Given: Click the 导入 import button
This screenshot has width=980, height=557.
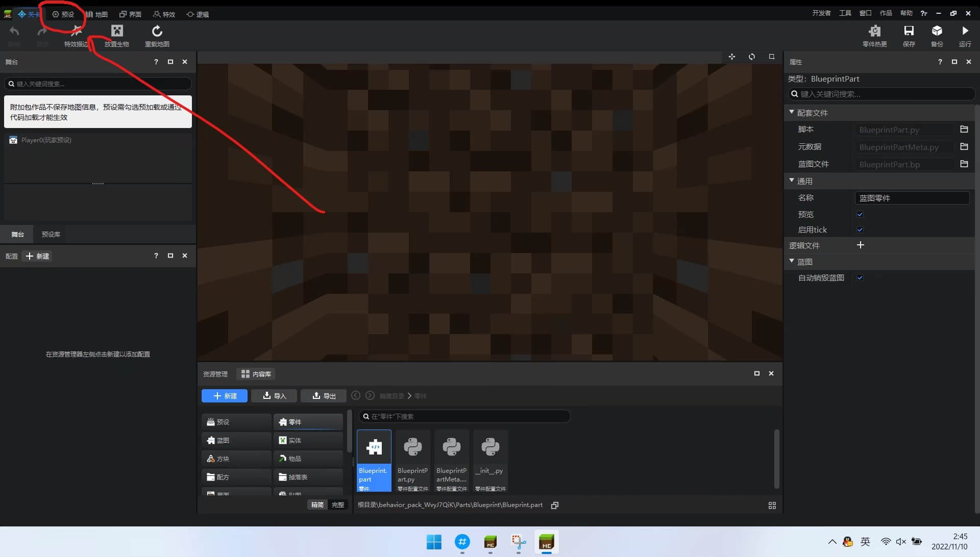Looking at the screenshot, I should tap(274, 396).
